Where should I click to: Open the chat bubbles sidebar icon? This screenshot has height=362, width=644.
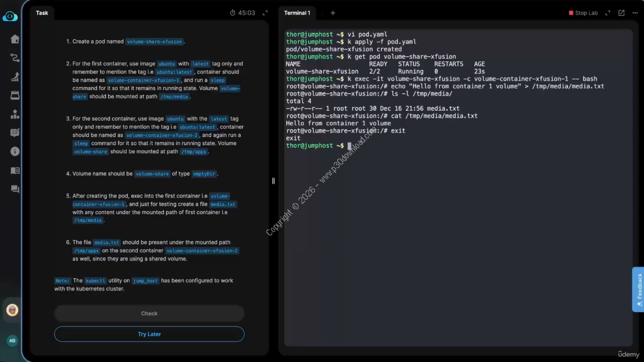[x=15, y=189]
